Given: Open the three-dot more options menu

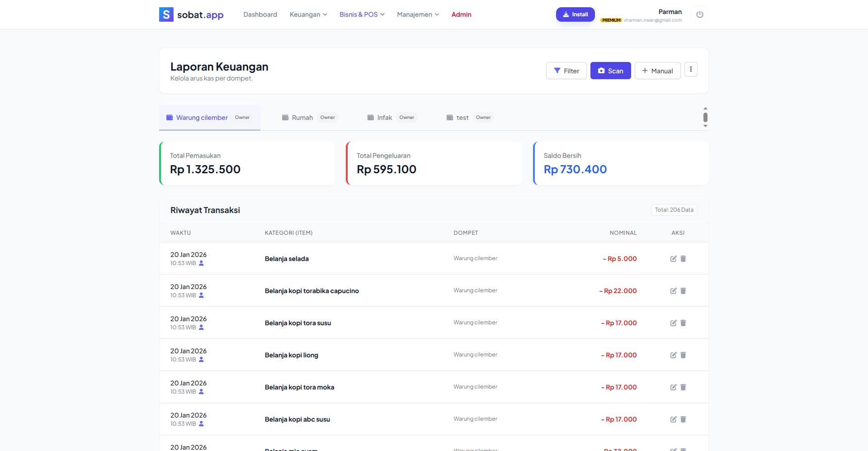Looking at the screenshot, I should pyautogui.click(x=690, y=70).
